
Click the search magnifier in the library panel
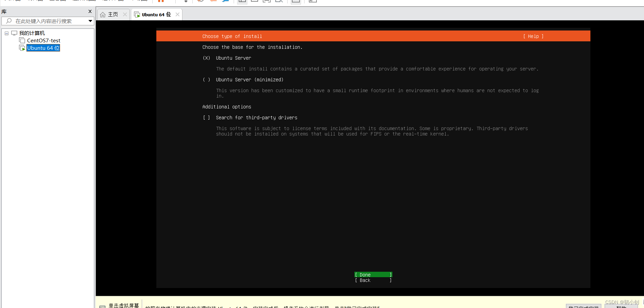(8, 21)
